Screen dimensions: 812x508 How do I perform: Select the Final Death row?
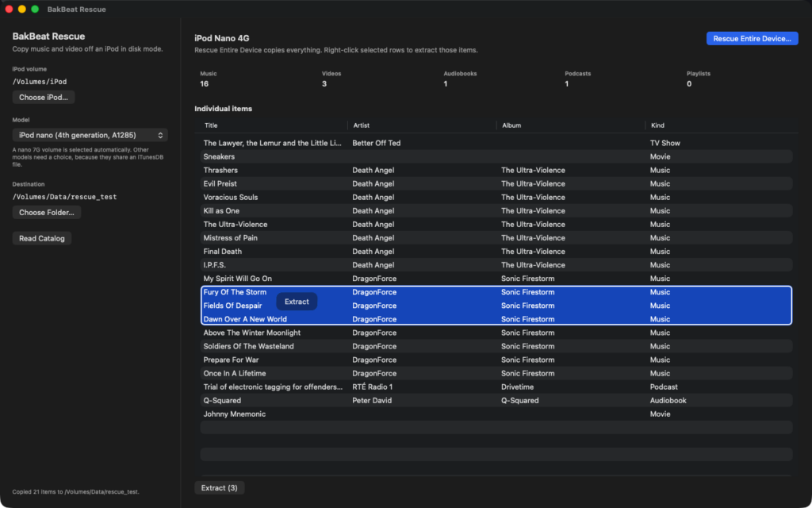(x=496, y=252)
